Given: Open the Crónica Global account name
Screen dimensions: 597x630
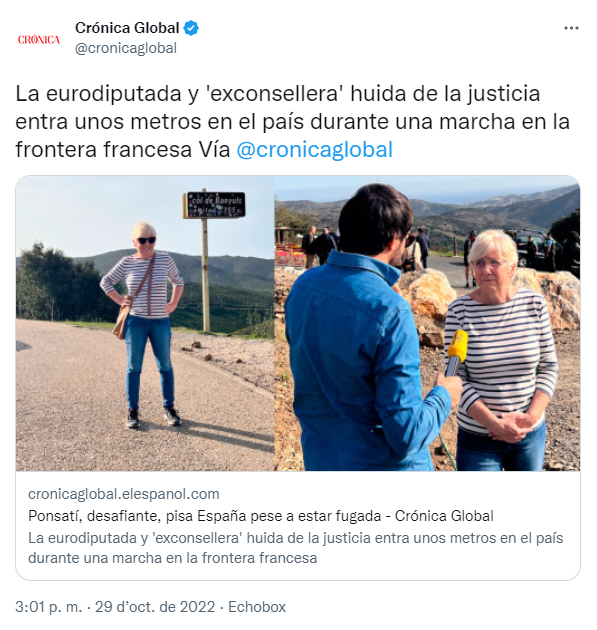Looking at the screenshot, I should pos(127,28).
